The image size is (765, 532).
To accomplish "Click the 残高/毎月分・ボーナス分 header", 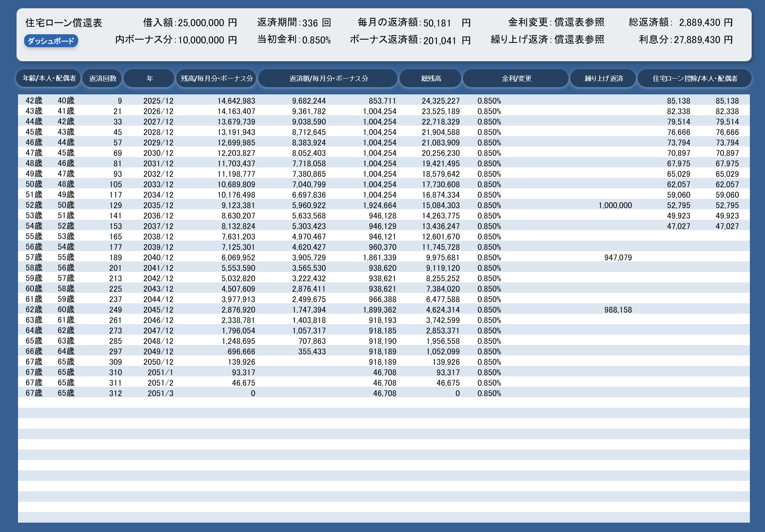I will (216, 79).
